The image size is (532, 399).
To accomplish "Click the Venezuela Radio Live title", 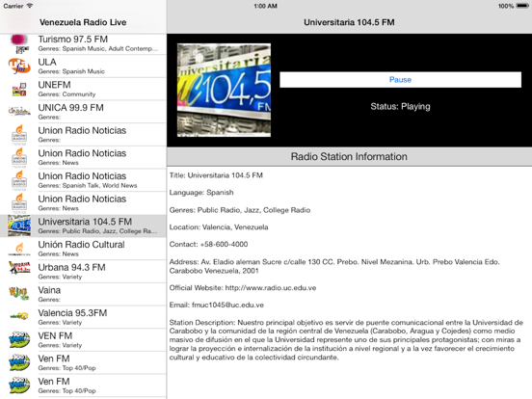I will 83,22.
